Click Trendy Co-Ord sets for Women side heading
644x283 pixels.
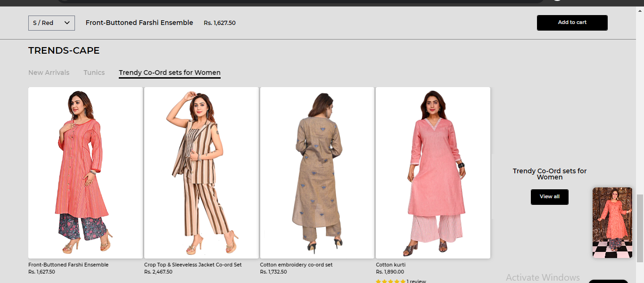tap(550, 174)
